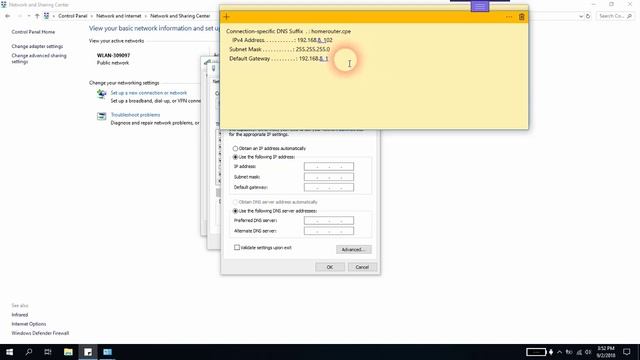640x360 pixels.
Task: Click the magnifier in Search Control Panel box
Action: 629,16
